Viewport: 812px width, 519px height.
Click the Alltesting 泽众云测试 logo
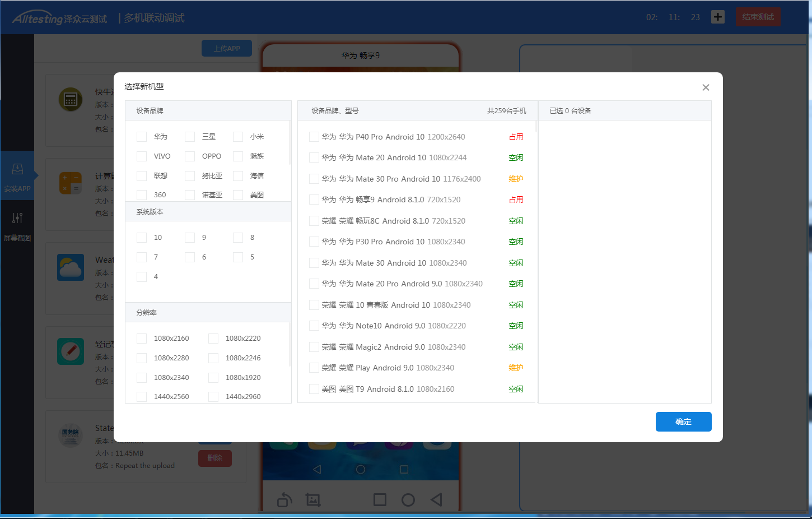(59, 18)
